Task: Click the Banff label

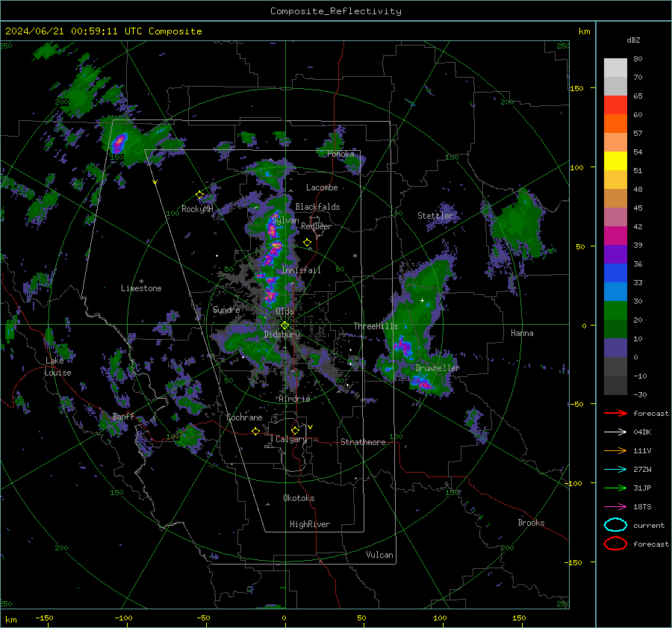Action: [x=123, y=416]
